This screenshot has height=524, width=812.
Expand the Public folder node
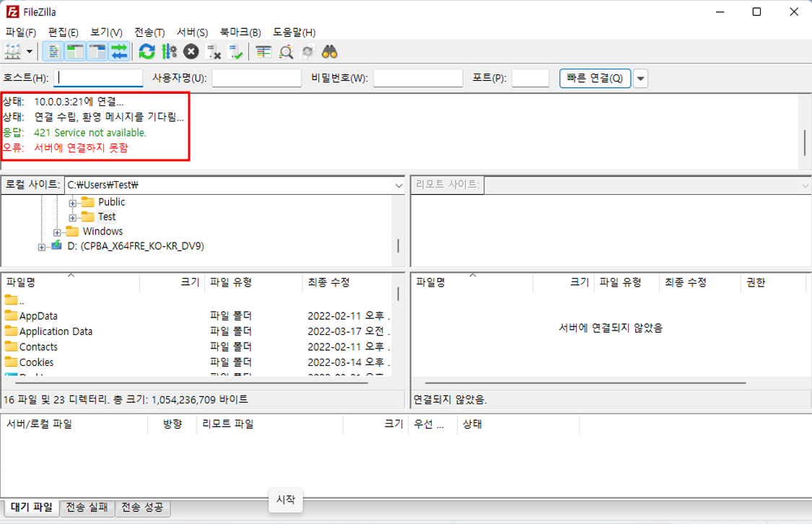pos(72,203)
